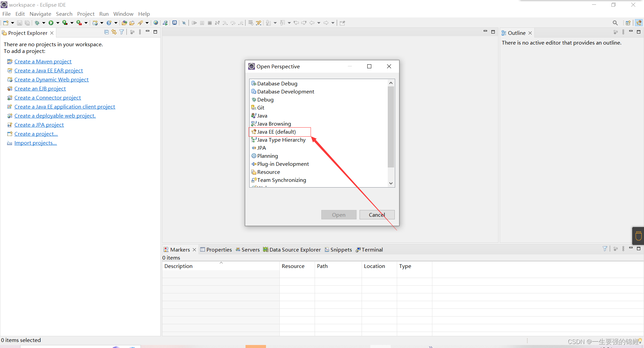The width and height of the screenshot is (644, 348).
Task: Open the Window menu
Action: (123, 14)
